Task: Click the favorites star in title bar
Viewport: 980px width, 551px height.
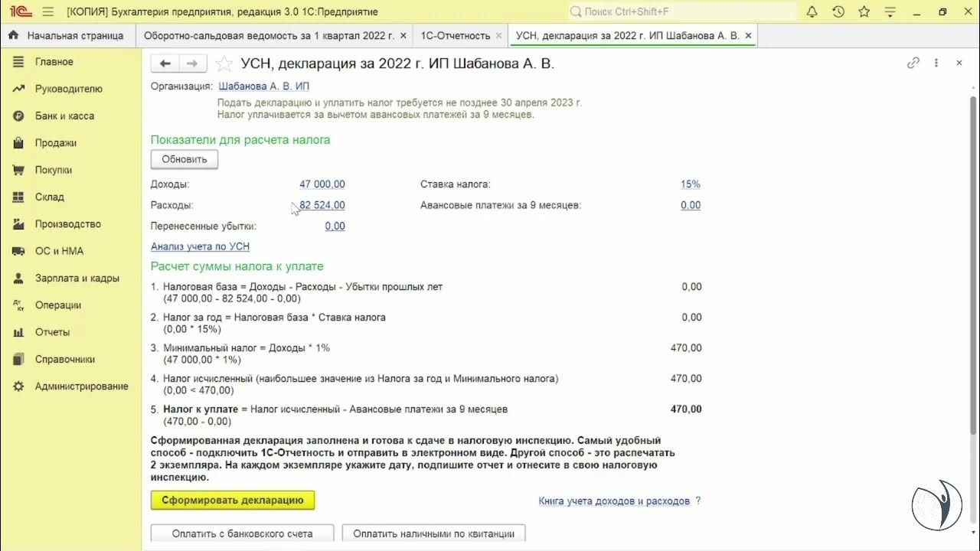Action: [864, 11]
